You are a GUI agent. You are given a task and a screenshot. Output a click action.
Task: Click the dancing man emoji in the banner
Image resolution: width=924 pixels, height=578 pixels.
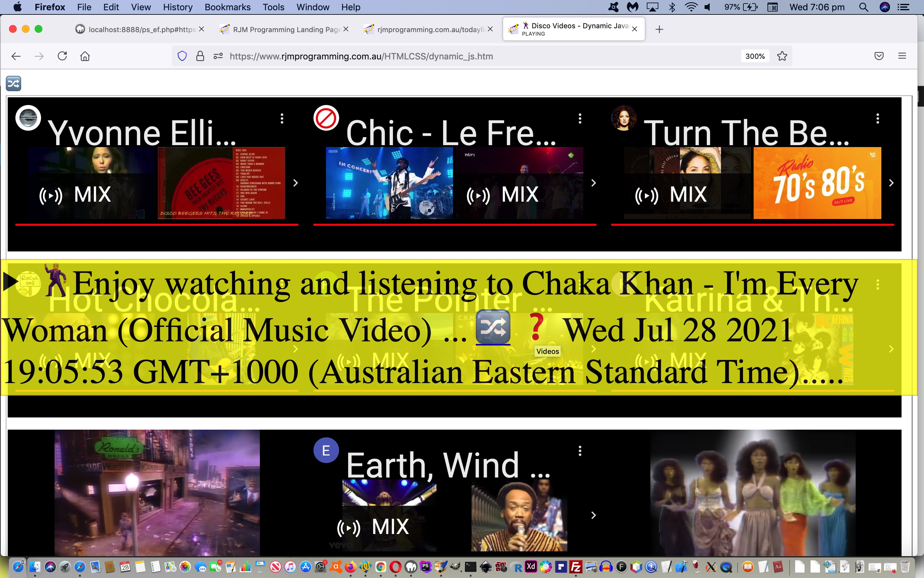point(56,280)
